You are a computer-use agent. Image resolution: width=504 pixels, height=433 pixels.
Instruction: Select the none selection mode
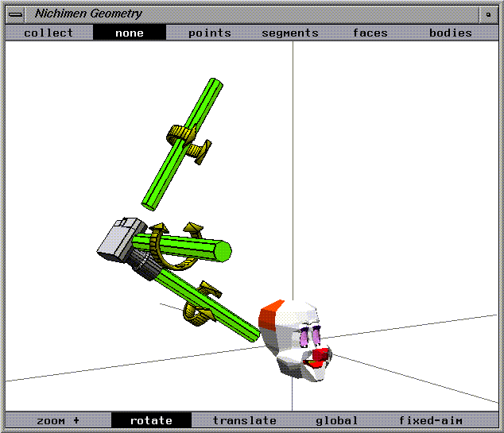click(130, 33)
